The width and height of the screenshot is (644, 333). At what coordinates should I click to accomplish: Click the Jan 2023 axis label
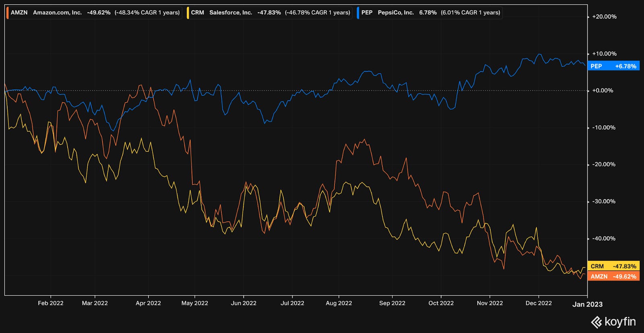tap(588, 304)
